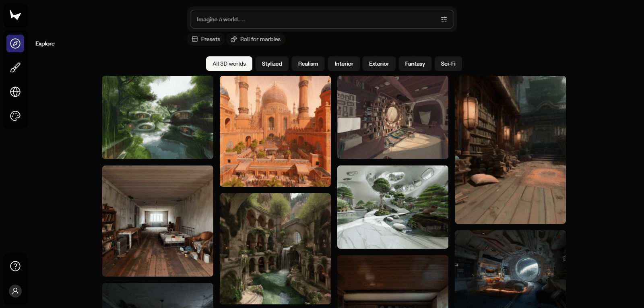Select the All 3D worlds filter

pyautogui.click(x=229, y=64)
